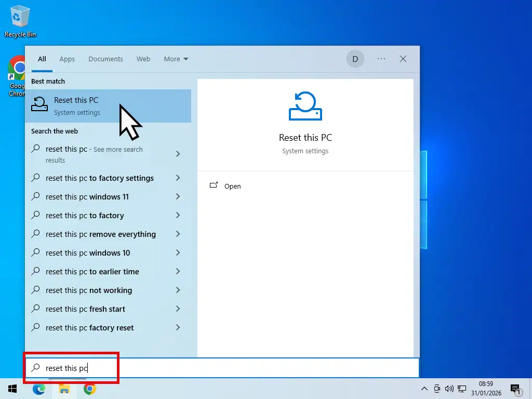The image size is (532, 399).
Task: Click the Start button on the taskbar
Action: (x=12, y=388)
